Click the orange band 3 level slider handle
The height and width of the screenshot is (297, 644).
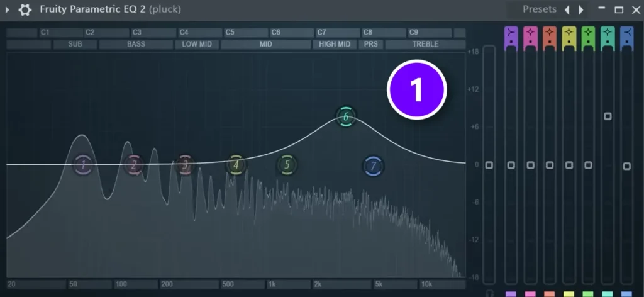pos(550,165)
